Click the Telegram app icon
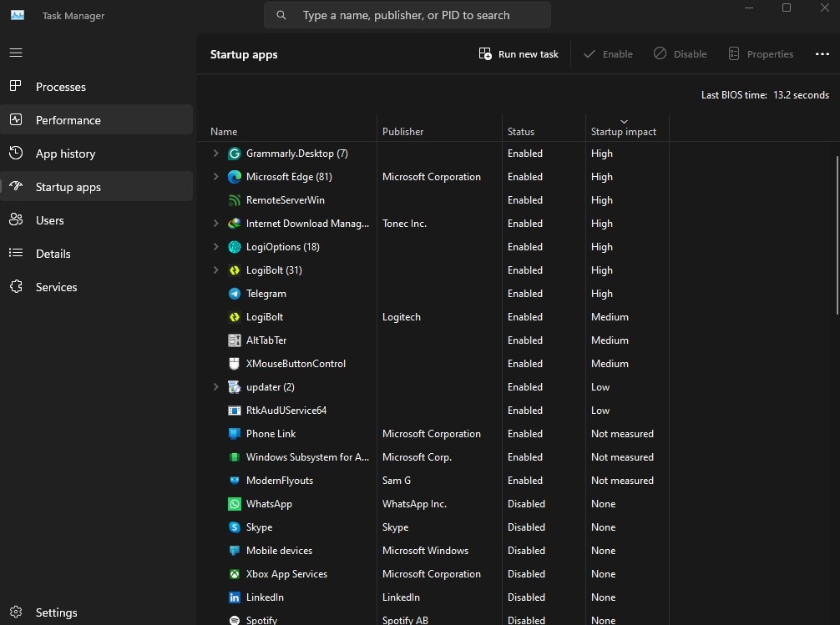Screen dimensions: 840x625 point(235,294)
